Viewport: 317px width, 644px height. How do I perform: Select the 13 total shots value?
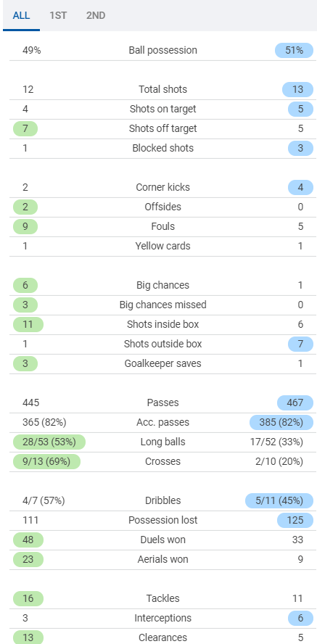point(297,89)
